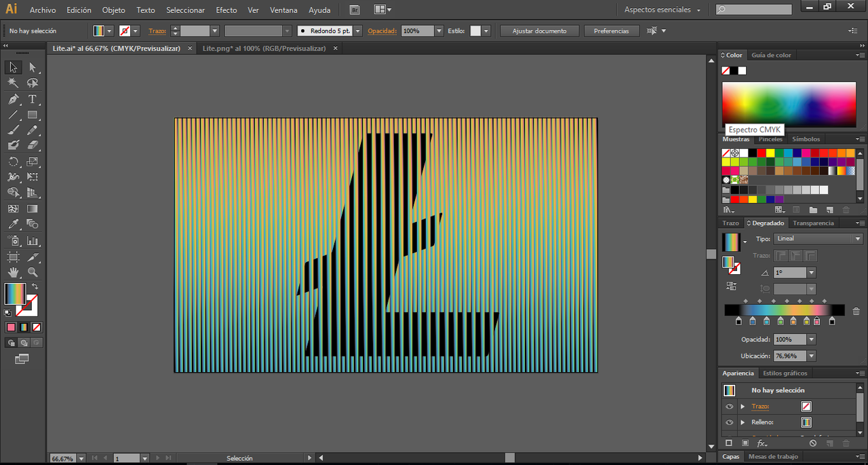Swap fill and stroke colors
Screen dimensions: 868x465
click(35, 286)
